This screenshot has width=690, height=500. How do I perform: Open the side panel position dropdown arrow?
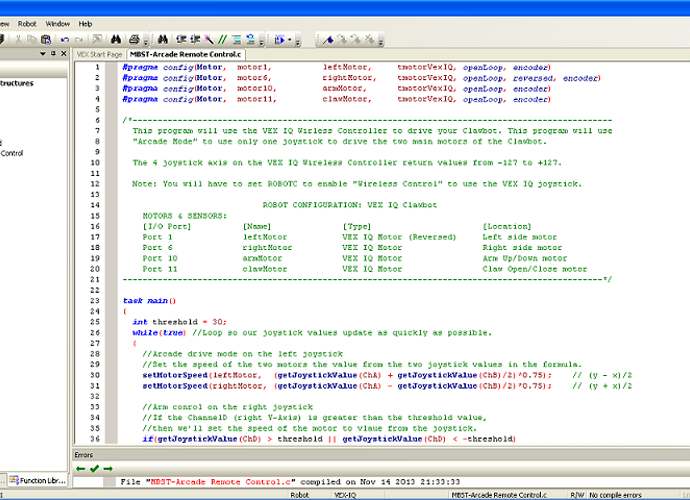(x=43, y=54)
